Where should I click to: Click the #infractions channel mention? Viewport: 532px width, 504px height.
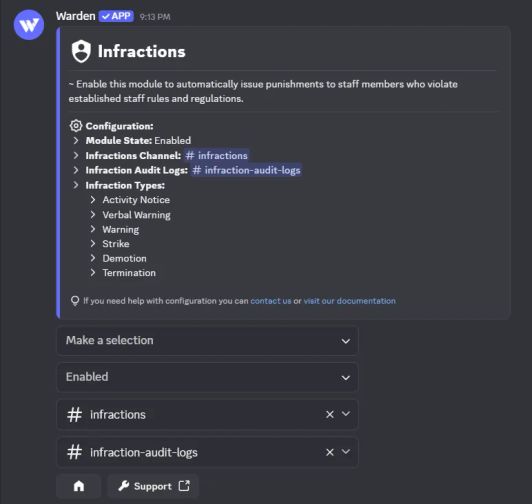(x=216, y=155)
